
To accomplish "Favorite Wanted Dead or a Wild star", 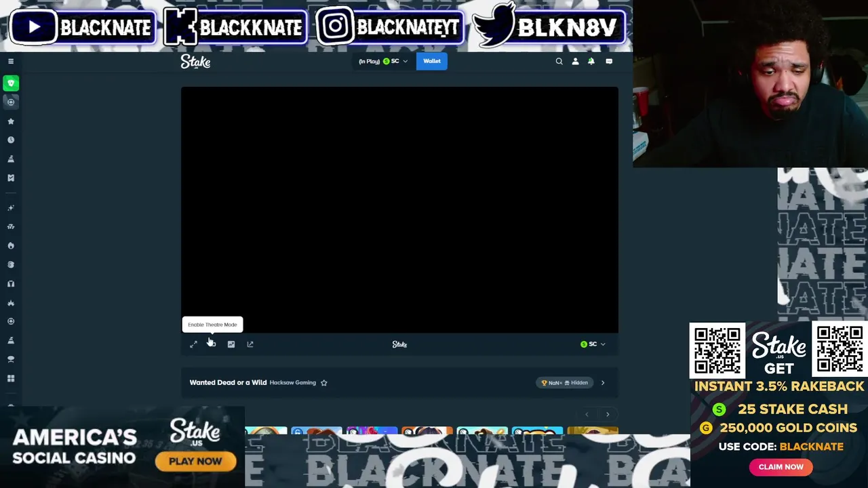I will [x=324, y=383].
